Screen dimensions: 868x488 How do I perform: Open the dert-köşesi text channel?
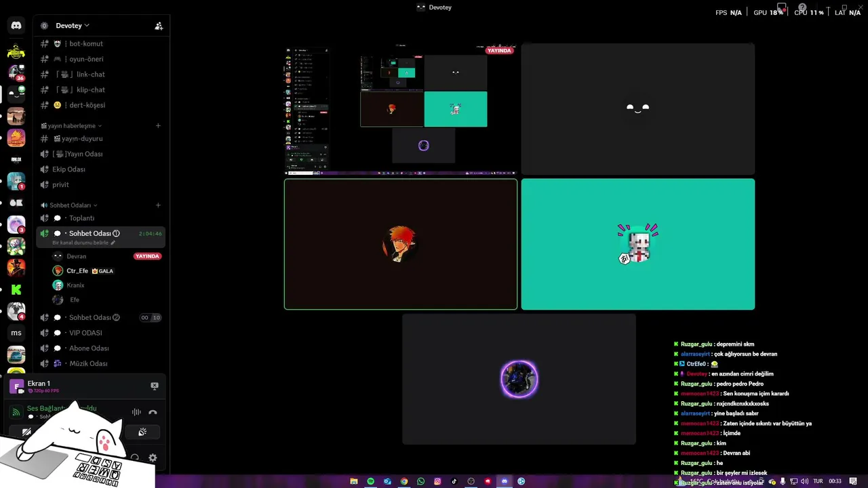101,105
